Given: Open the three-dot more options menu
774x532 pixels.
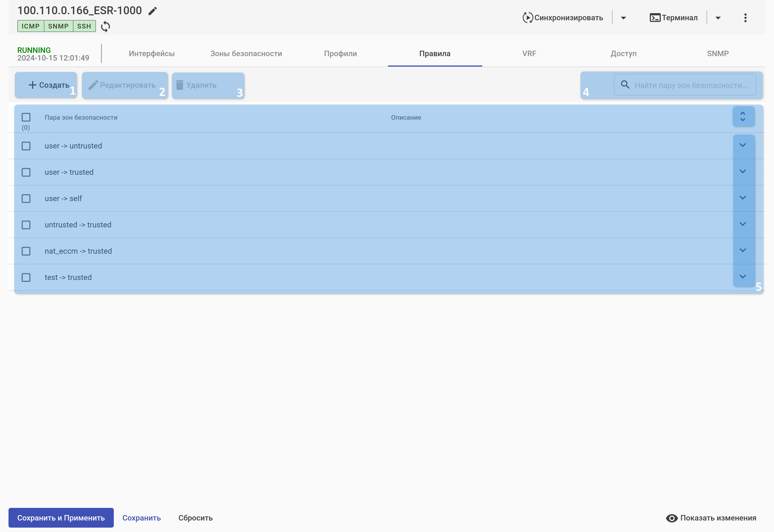Looking at the screenshot, I should pos(745,18).
